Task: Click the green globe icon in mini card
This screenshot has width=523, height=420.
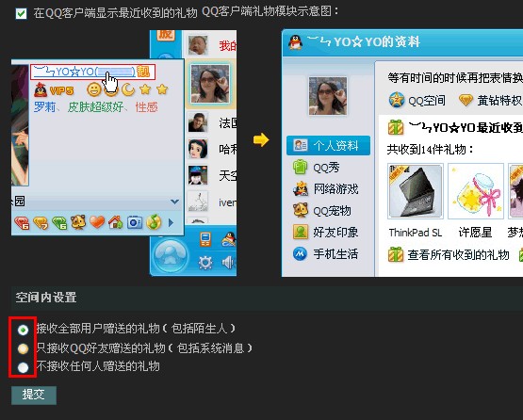Action: click(154, 222)
